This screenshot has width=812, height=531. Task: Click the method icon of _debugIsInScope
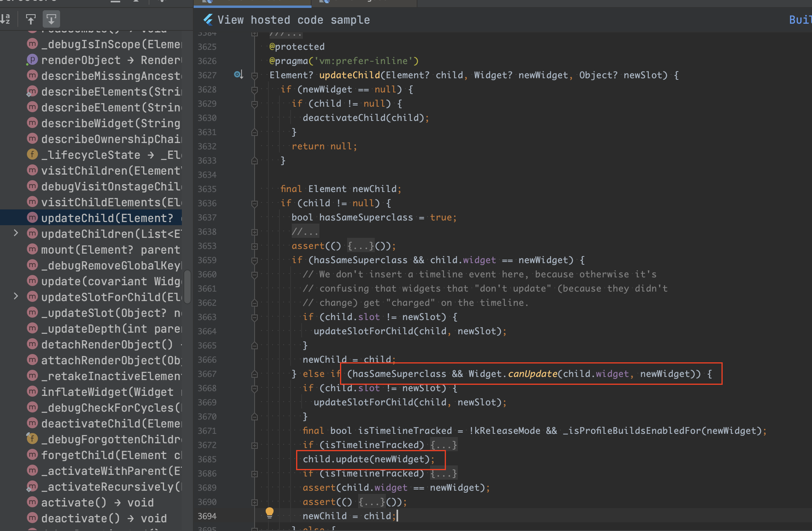tap(32, 44)
